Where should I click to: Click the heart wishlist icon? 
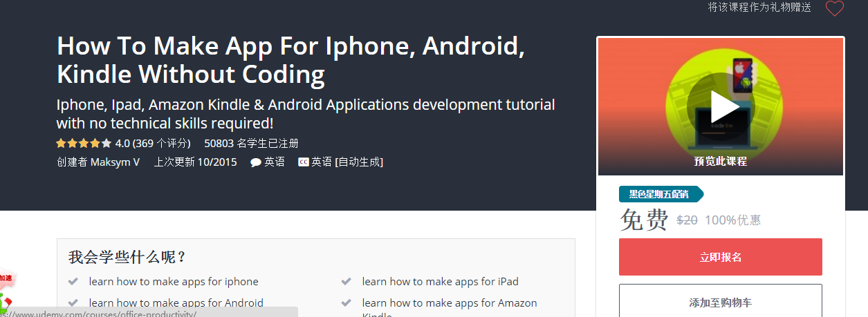pos(835,8)
